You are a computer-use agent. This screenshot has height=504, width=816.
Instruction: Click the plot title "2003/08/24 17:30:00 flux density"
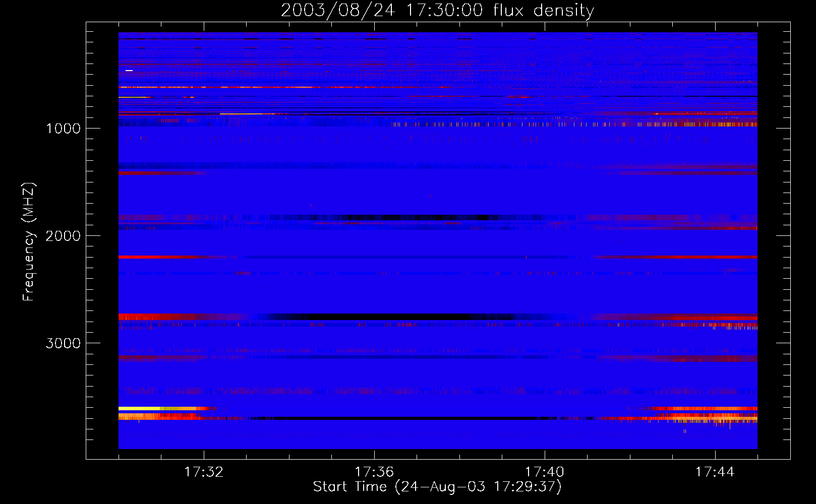click(x=437, y=10)
